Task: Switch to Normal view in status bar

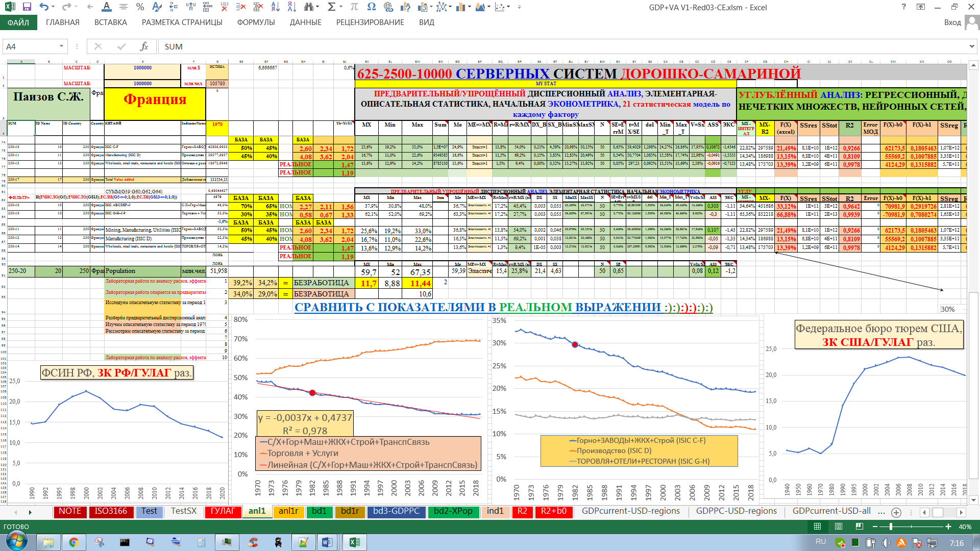Action: [817, 527]
